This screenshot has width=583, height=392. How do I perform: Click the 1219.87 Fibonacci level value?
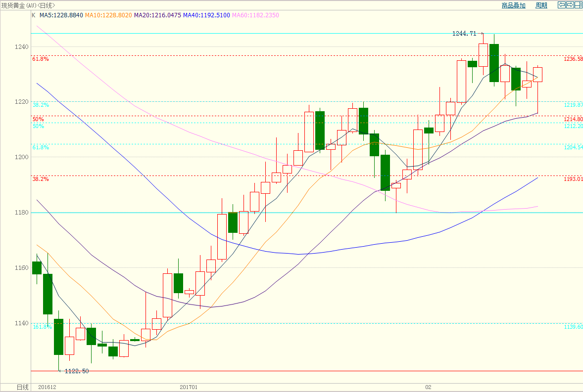coord(573,105)
